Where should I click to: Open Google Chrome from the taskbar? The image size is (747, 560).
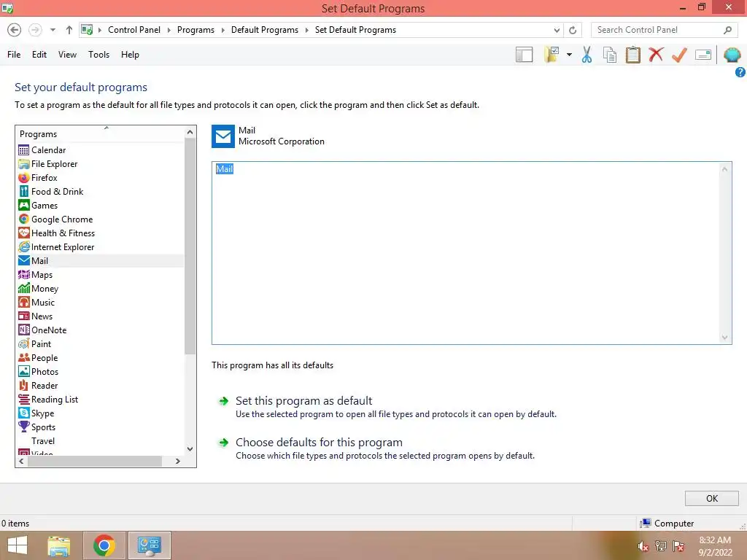click(x=104, y=545)
